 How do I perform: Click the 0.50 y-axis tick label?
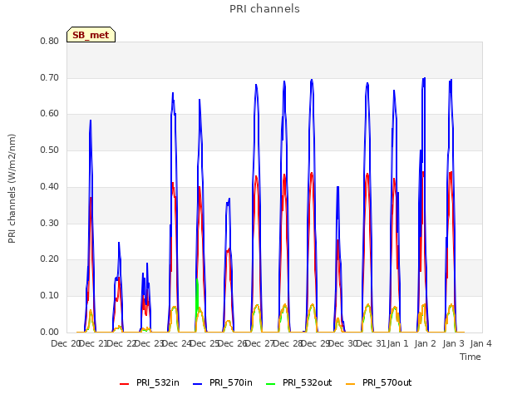coord(50,150)
